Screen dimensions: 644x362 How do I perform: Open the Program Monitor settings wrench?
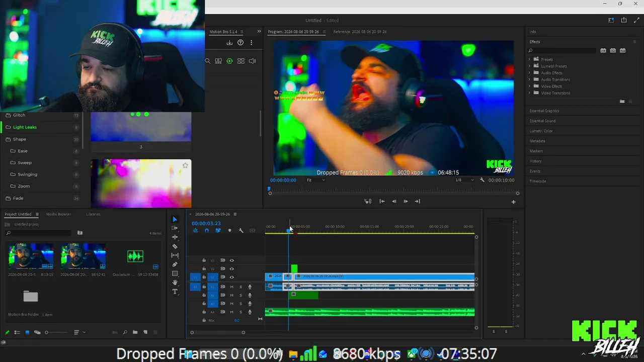click(x=482, y=180)
